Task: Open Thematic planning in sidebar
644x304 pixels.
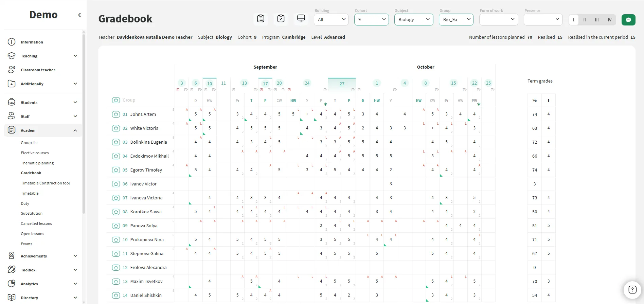Action: [37, 163]
